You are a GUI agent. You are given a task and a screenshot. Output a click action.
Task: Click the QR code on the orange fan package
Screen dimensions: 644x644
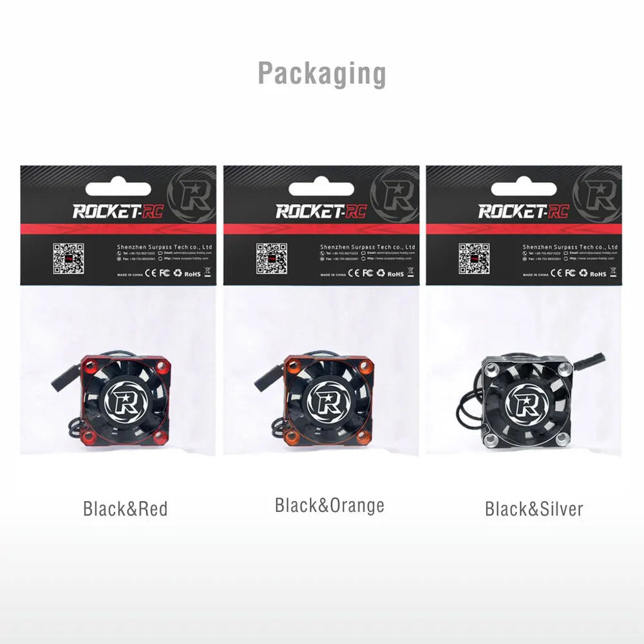pyautogui.click(x=272, y=258)
